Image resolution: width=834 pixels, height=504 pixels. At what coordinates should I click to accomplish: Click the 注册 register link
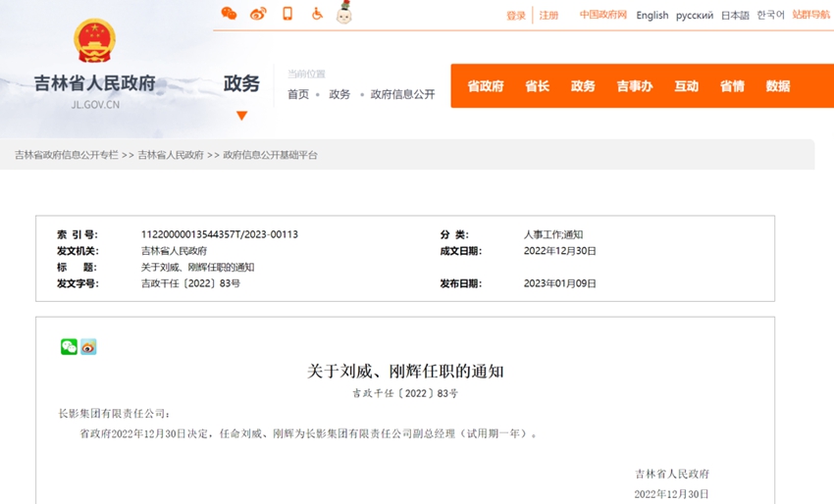pyautogui.click(x=548, y=16)
